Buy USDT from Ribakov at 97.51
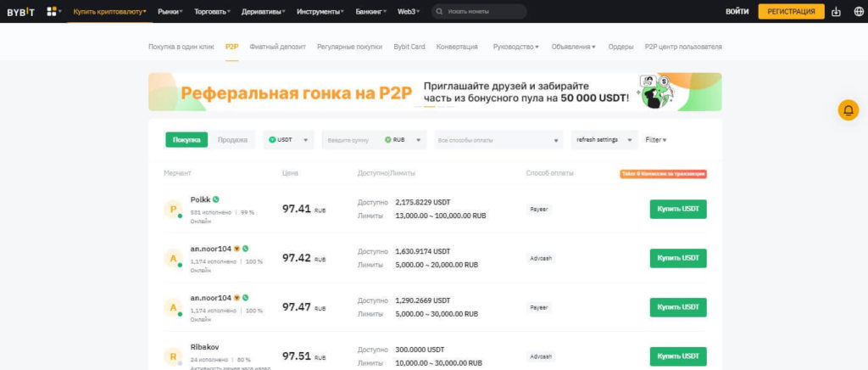868x370 pixels. pos(678,356)
